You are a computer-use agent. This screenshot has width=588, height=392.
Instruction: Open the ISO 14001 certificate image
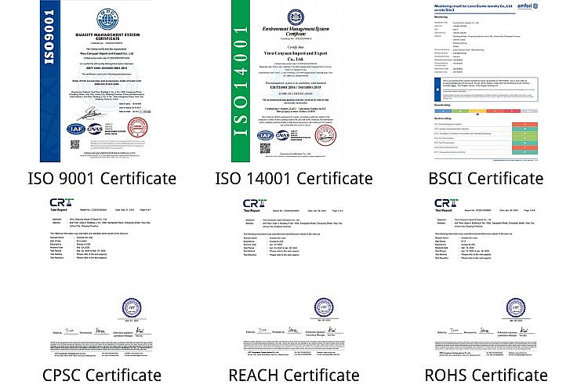point(288,81)
